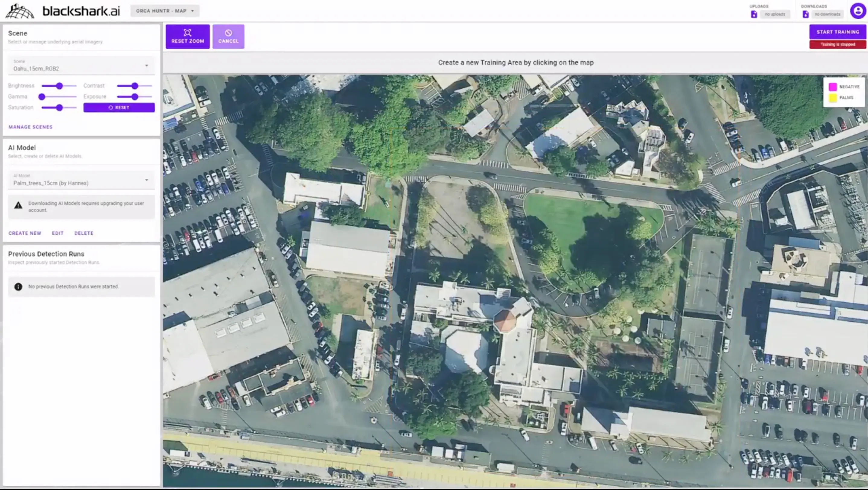Viewport: 868px width, 490px height.
Task: Click Create New AI model
Action: (25, 233)
